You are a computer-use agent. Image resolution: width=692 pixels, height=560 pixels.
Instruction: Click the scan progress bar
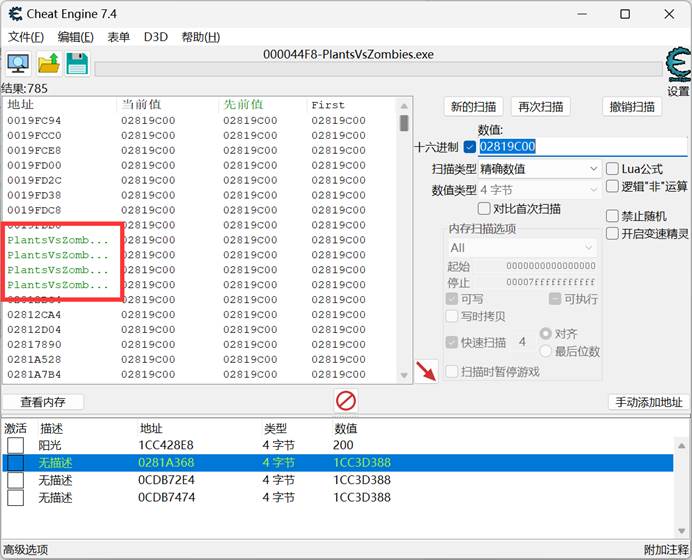(x=379, y=69)
